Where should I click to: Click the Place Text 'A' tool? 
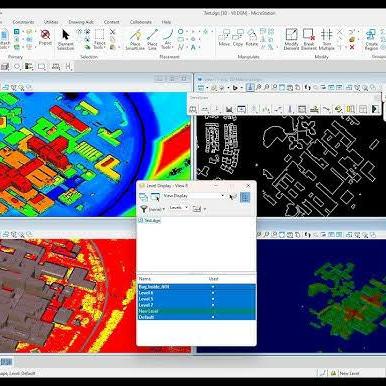click(x=193, y=48)
